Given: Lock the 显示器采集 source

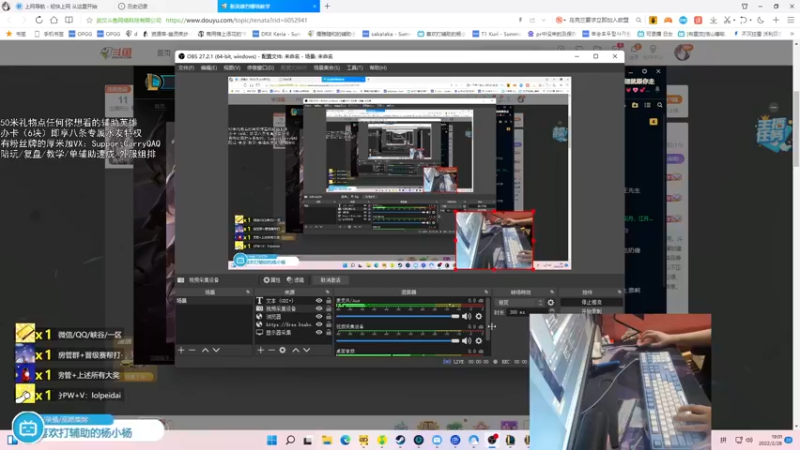Looking at the screenshot, I should 329,332.
